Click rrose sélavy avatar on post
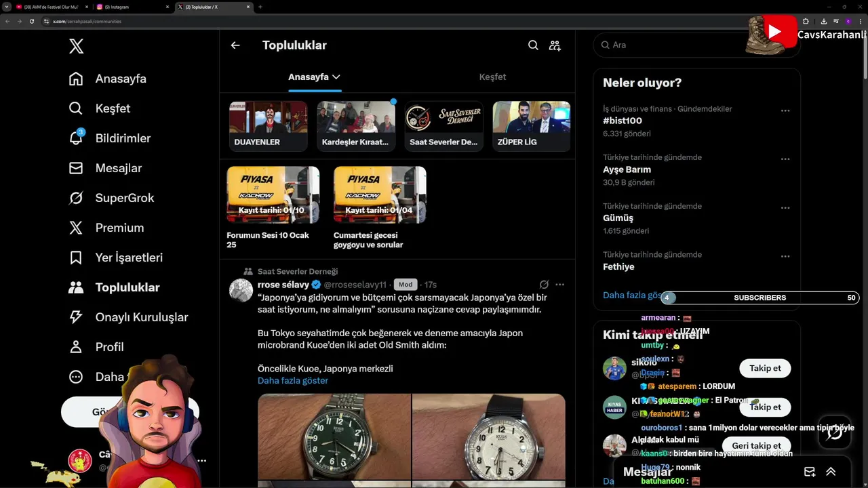The height and width of the screenshot is (488, 868). coord(241,290)
